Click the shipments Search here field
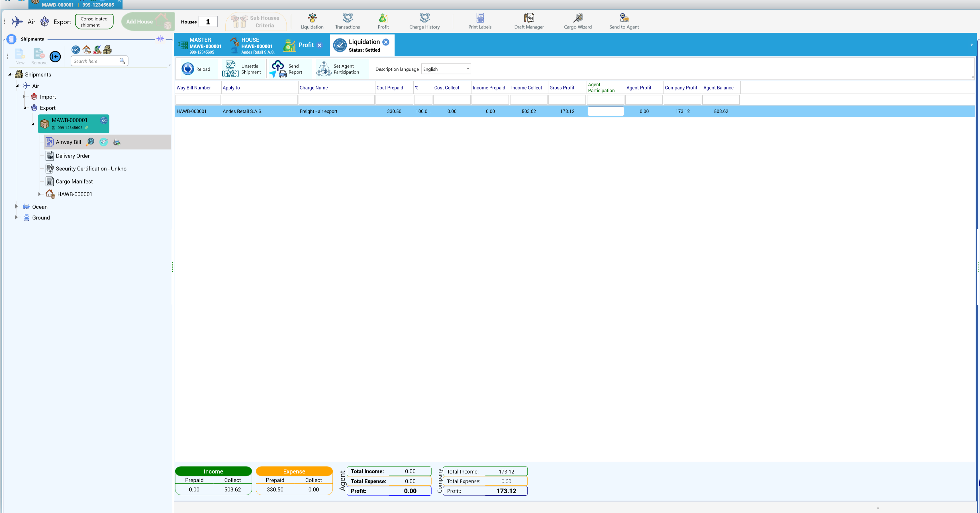This screenshot has height=513, width=980. tap(99, 61)
